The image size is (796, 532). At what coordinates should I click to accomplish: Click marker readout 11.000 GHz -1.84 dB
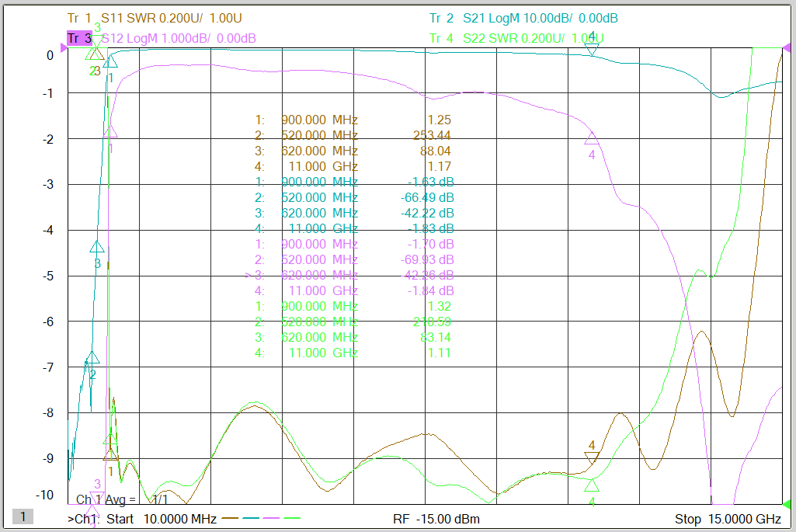[354, 291]
